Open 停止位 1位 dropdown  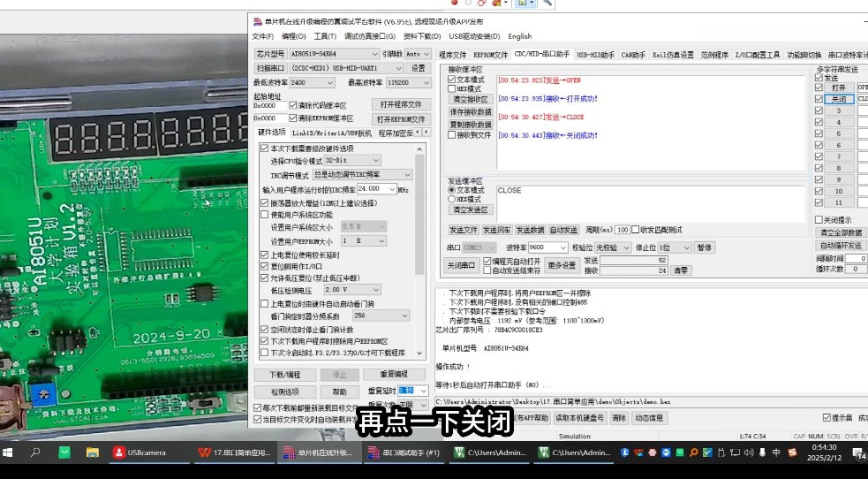[x=675, y=247]
